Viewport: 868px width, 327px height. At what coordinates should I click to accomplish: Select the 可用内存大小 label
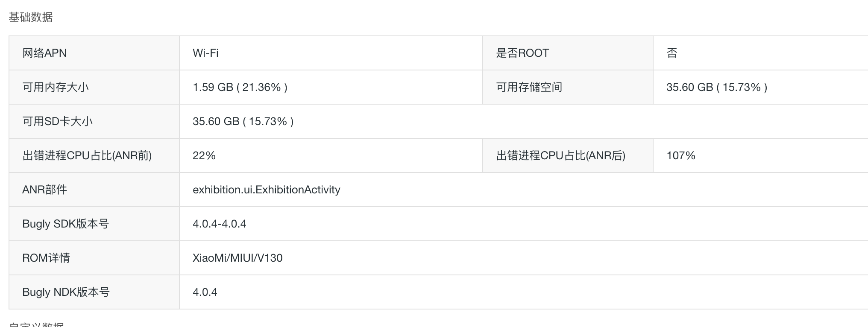click(x=56, y=87)
